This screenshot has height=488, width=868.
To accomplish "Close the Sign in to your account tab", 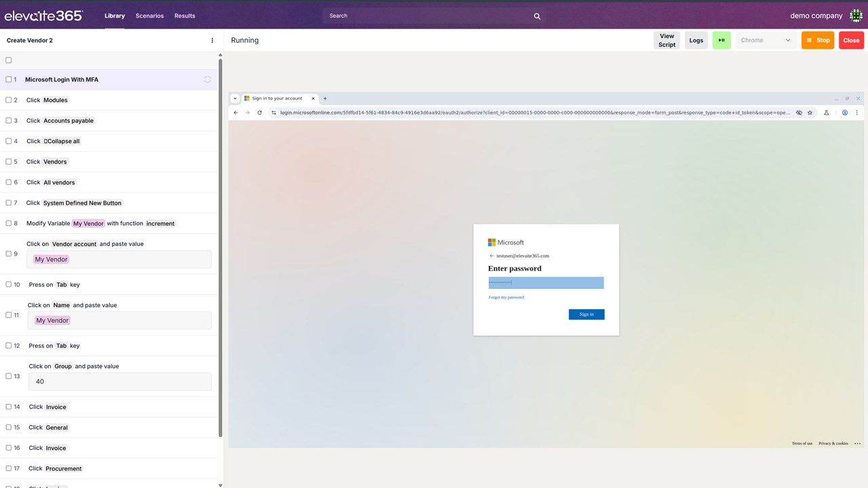I will [313, 98].
